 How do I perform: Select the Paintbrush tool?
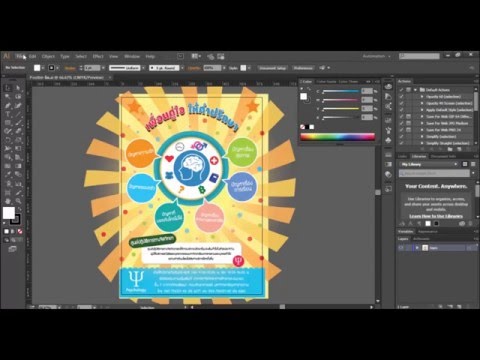click(x=18, y=123)
